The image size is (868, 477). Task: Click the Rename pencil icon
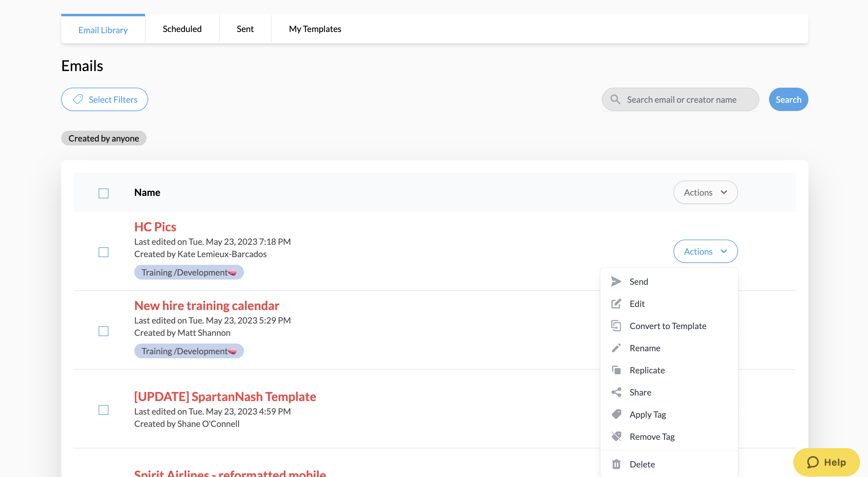click(x=616, y=348)
